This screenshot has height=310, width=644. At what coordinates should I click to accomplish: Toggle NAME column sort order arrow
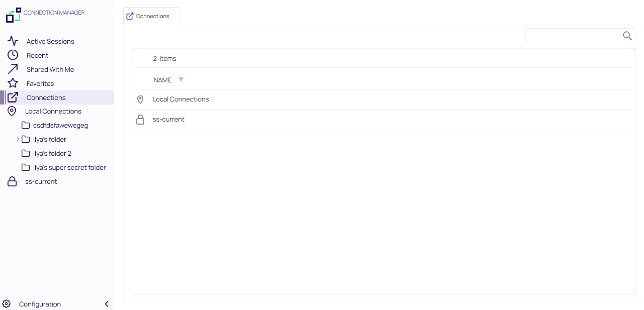pos(181,79)
